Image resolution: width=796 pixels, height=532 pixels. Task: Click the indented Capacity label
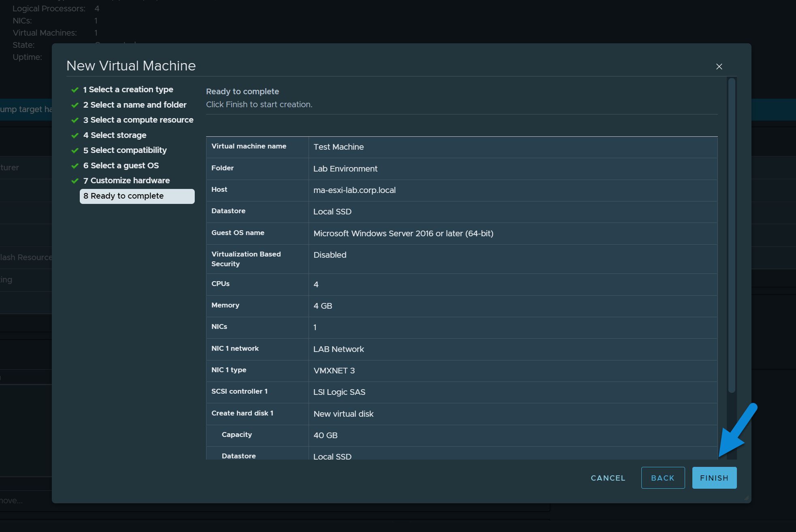(237, 435)
